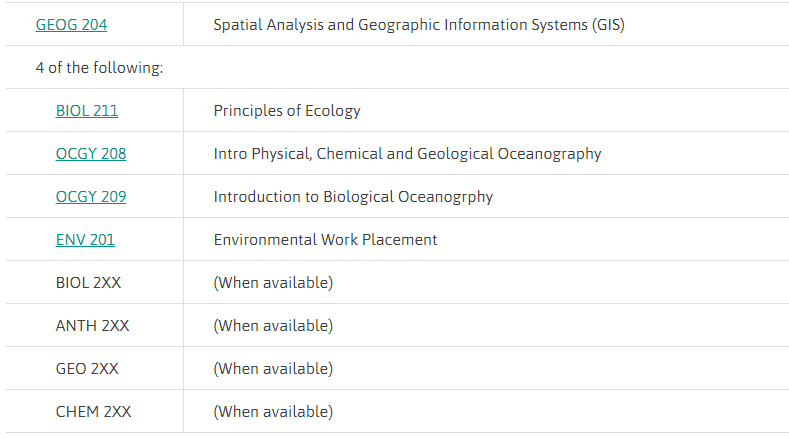The width and height of the screenshot is (789, 438).
Task: Click the Introduction to Biological Oceanogrphy text
Action: [x=353, y=197]
